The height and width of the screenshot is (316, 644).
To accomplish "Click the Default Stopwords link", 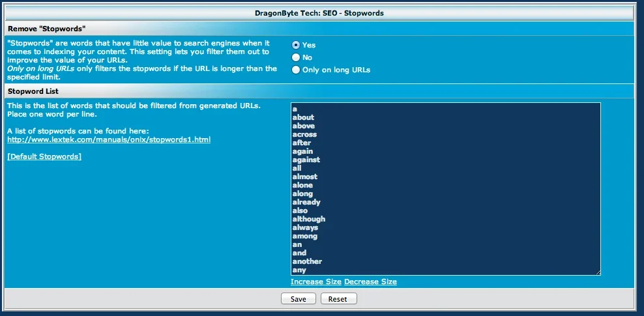I will [44, 156].
